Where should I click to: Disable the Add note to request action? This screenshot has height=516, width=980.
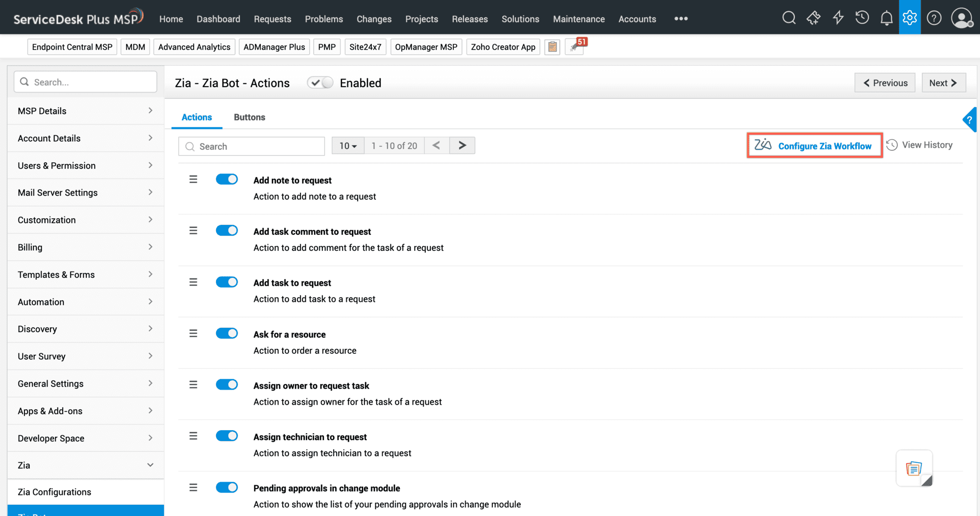[x=227, y=179]
